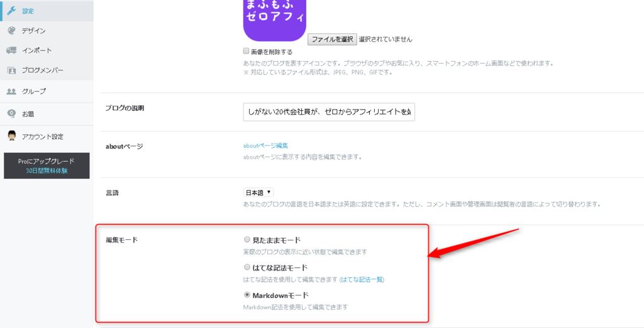Screen dimensions: 644x328
Task: Click the member card icon beside ブログメンバー
Action: 11,71
